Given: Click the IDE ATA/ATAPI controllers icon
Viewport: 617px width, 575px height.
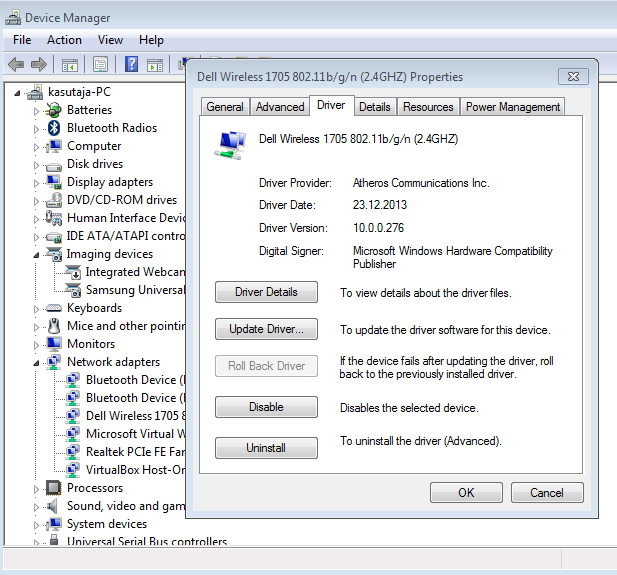Looking at the screenshot, I should (x=54, y=237).
